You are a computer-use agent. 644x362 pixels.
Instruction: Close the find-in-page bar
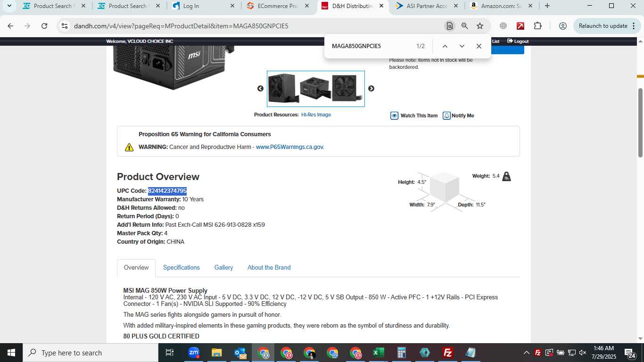tap(479, 46)
